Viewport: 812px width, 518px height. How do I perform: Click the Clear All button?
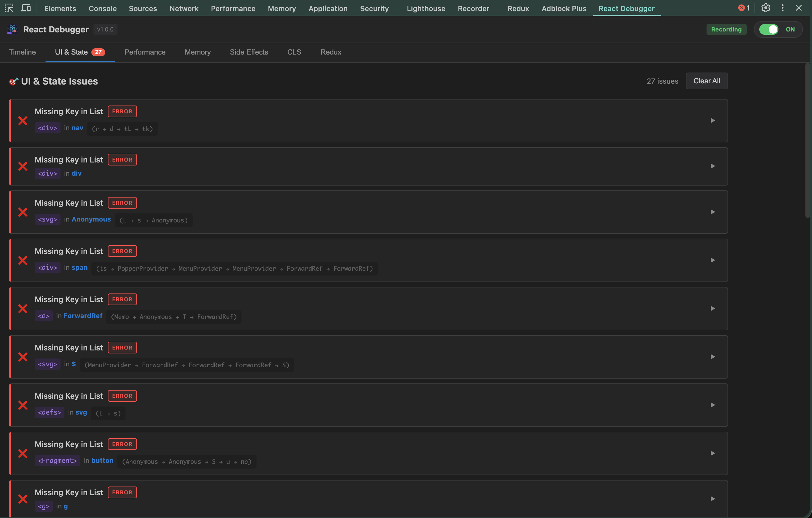[x=707, y=81]
